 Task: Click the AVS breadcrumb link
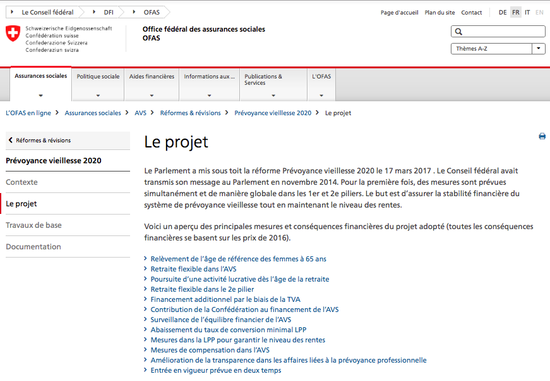pyautogui.click(x=140, y=113)
